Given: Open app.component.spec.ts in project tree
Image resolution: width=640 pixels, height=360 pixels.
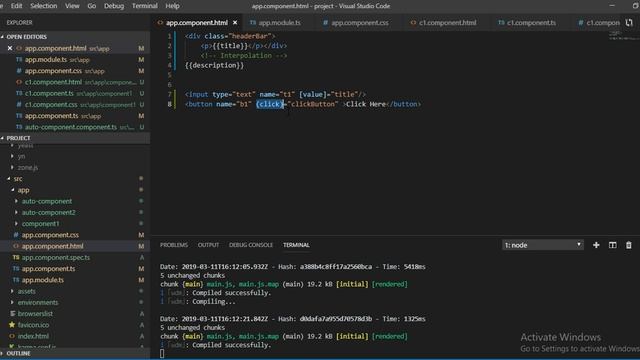Looking at the screenshot, I should pos(75,258).
